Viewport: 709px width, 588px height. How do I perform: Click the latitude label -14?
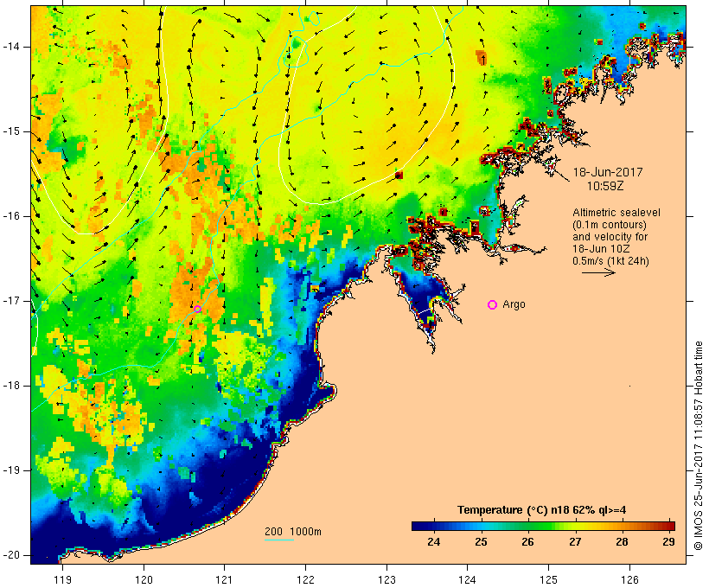click(x=11, y=47)
